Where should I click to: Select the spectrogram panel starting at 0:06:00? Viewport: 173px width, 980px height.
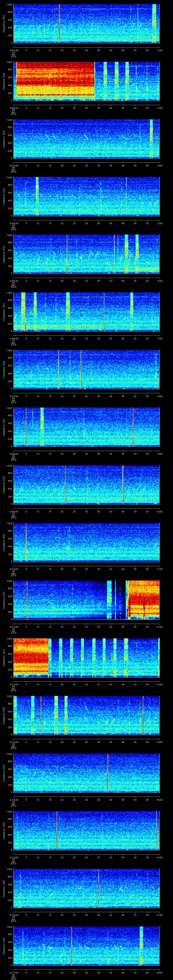point(87,312)
